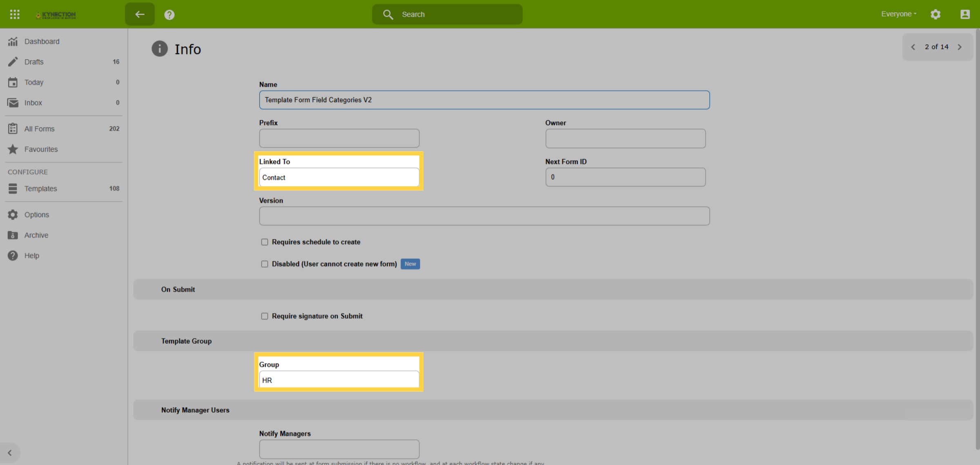Click into the Search box

(x=447, y=14)
